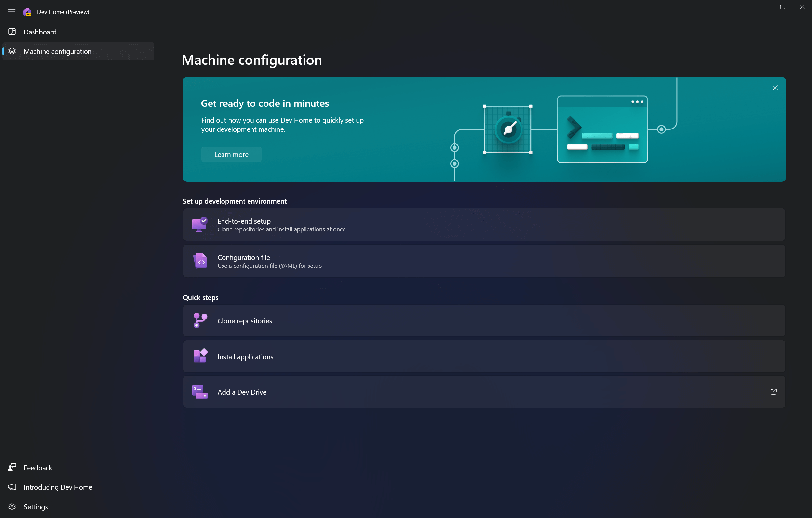Click the Learn more button
The height and width of the screenshot is (518, 812).
tap(231, 155)
